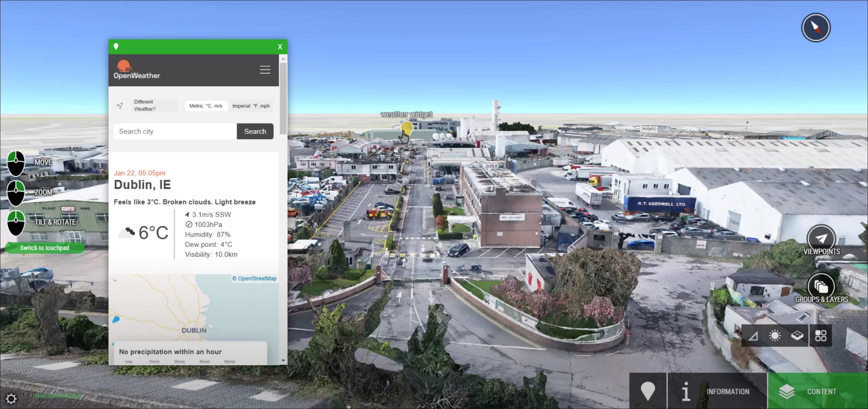Open About OpenCities Planner link
This screenshot has width=868, height=409.
(58, 395)
